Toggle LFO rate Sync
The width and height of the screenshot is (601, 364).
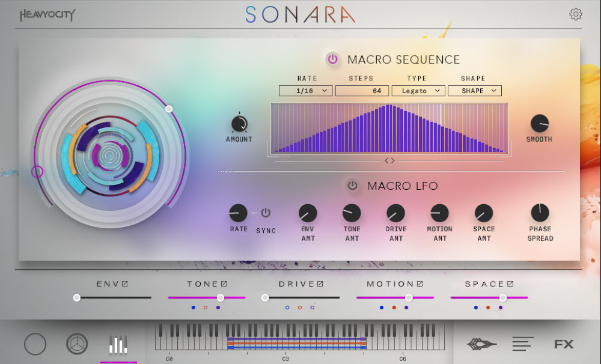point(266,213)
